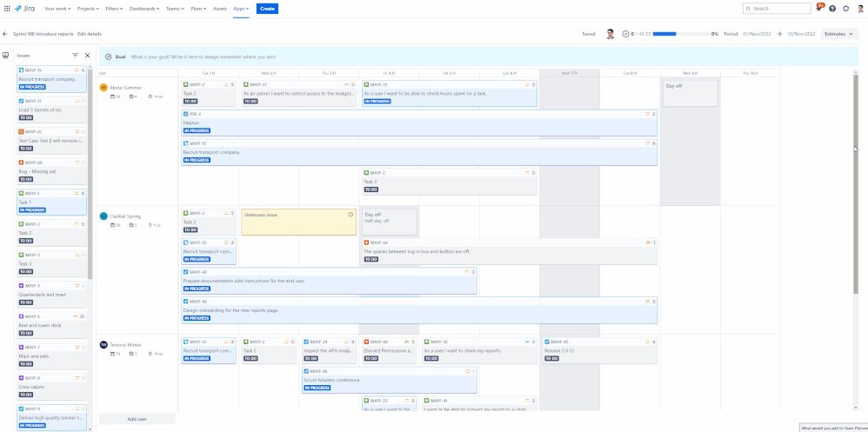This screenshot has height=432, width=868.
Task: Open the Estimates dropdown
Action: [839, 34]
